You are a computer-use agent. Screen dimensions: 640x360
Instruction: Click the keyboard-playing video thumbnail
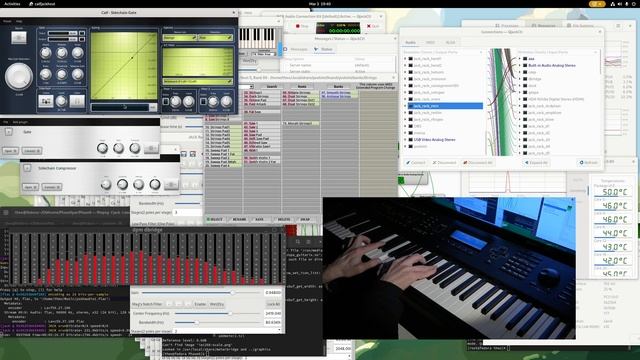pyautogui.click(x=449, y=268)
